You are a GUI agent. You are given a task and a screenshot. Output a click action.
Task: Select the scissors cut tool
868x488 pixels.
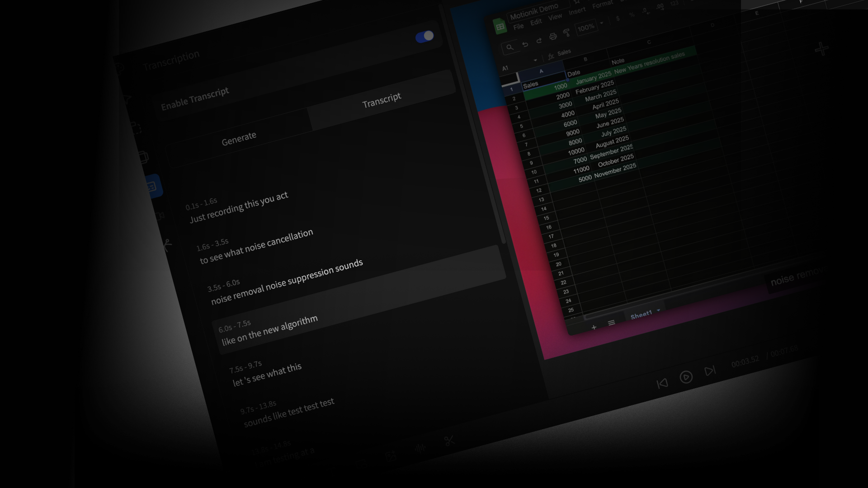(x=449, y=441)
